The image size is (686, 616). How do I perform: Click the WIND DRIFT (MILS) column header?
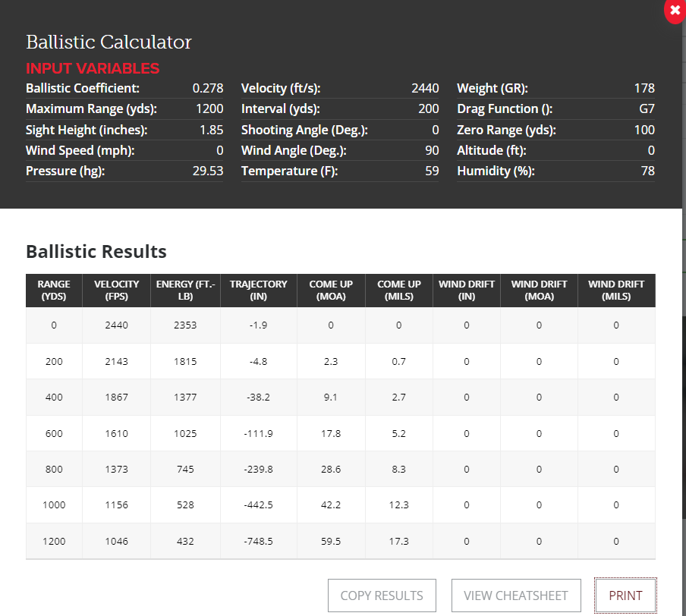tap(616, 291)
